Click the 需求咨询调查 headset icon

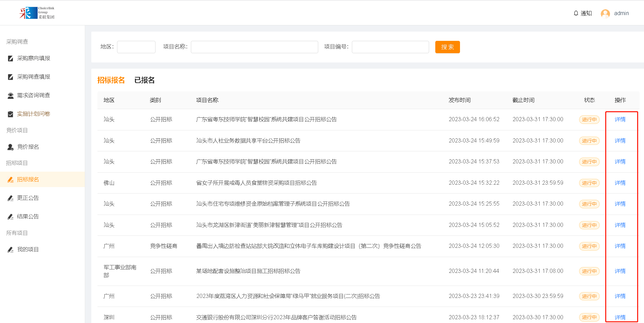11,95
